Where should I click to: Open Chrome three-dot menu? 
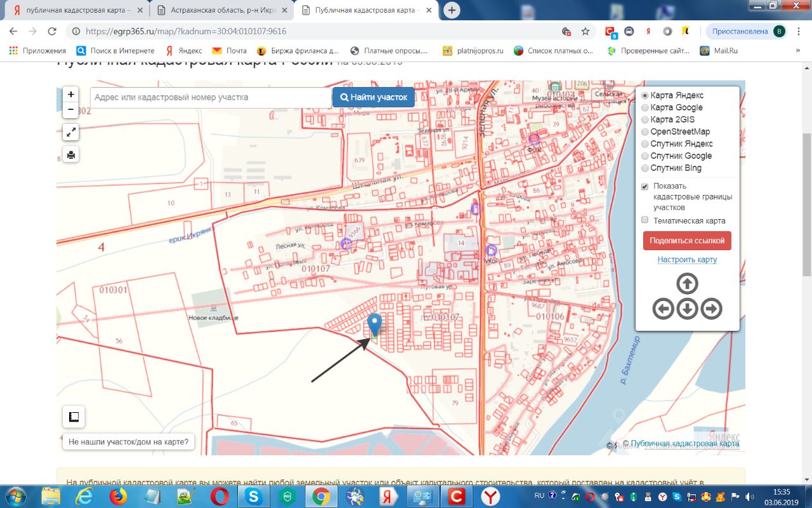pyautogui.click(x=798, y=31)
